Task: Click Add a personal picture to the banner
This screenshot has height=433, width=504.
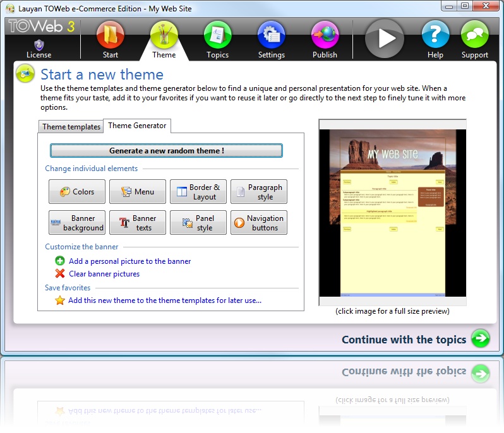Action: (x=130, y=261)
